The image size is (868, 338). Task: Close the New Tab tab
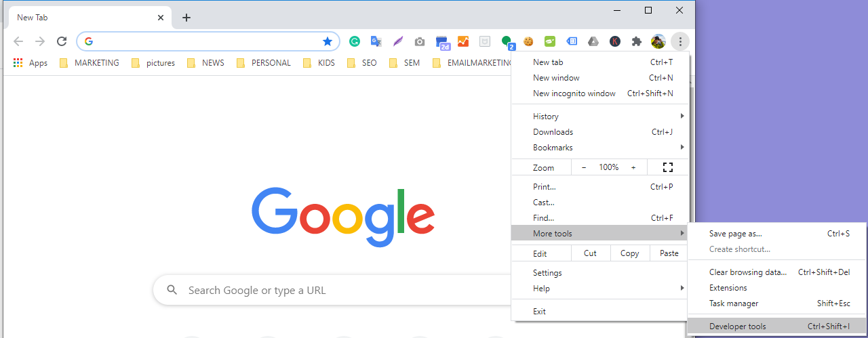[161, 18]
